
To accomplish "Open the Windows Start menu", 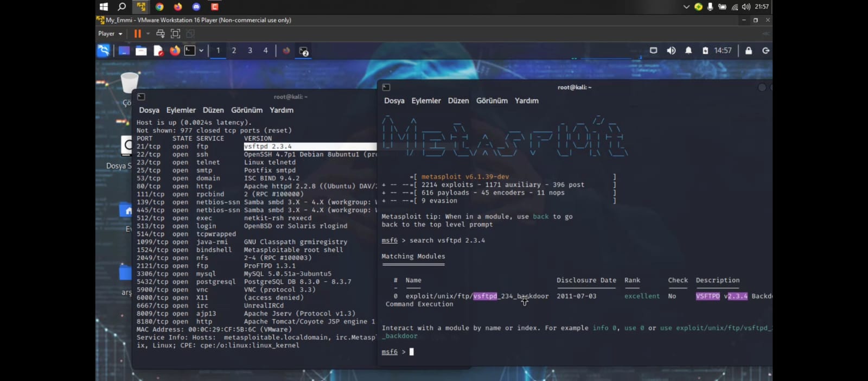I will click(104, 7).
